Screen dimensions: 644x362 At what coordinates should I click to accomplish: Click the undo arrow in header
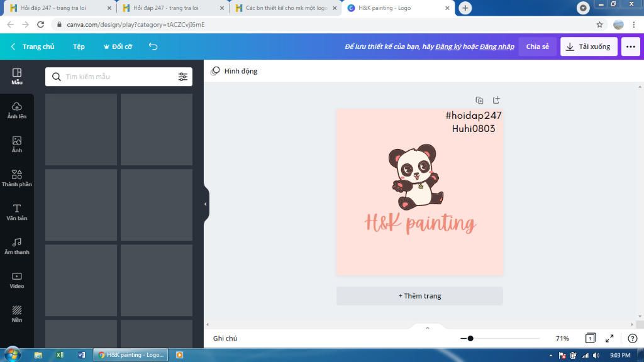click(x=153, y=47)
